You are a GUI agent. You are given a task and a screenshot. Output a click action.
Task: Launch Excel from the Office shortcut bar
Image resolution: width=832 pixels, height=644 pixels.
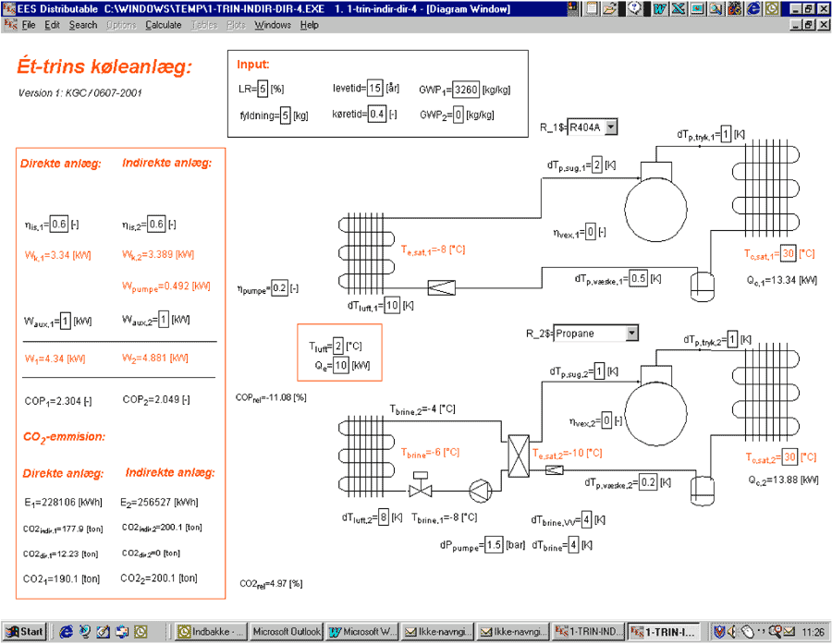679,8
